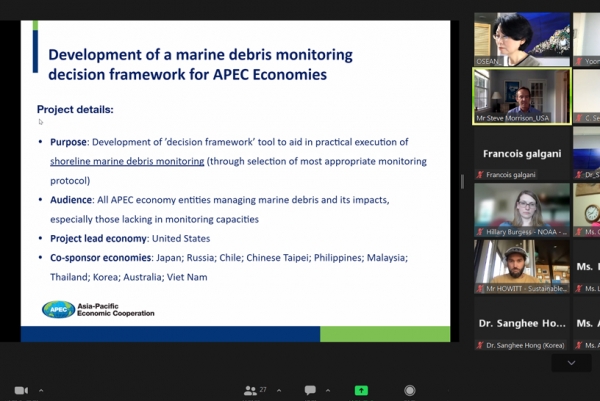This screenshot has height=401, width=600.
Task: Click muted mic icon on Mr HOWITT
Action: click(x=480, y=289)
